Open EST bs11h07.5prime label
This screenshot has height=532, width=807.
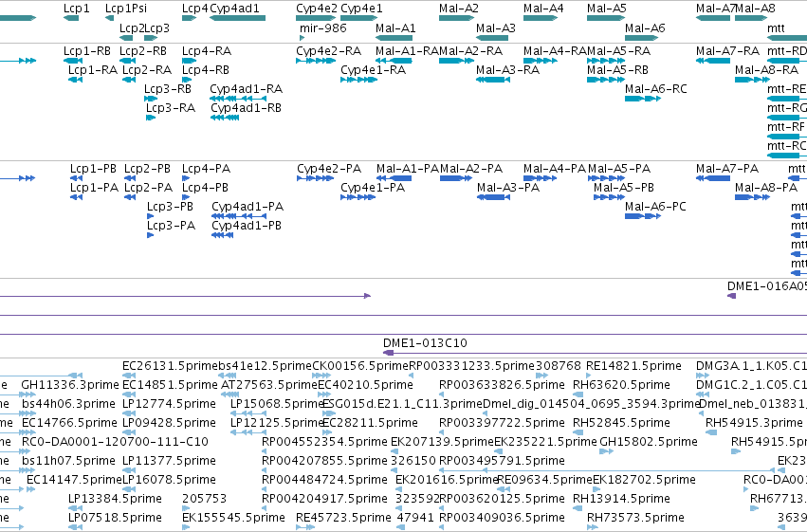(x=68, y=461)
